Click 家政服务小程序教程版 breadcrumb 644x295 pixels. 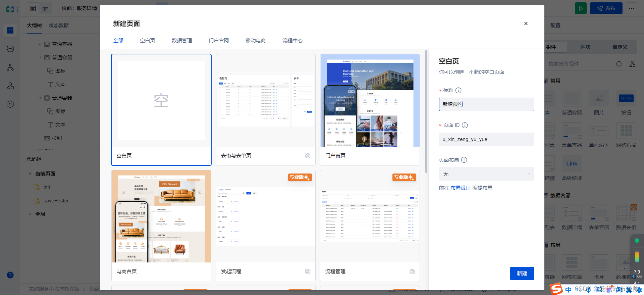(54, 289)
